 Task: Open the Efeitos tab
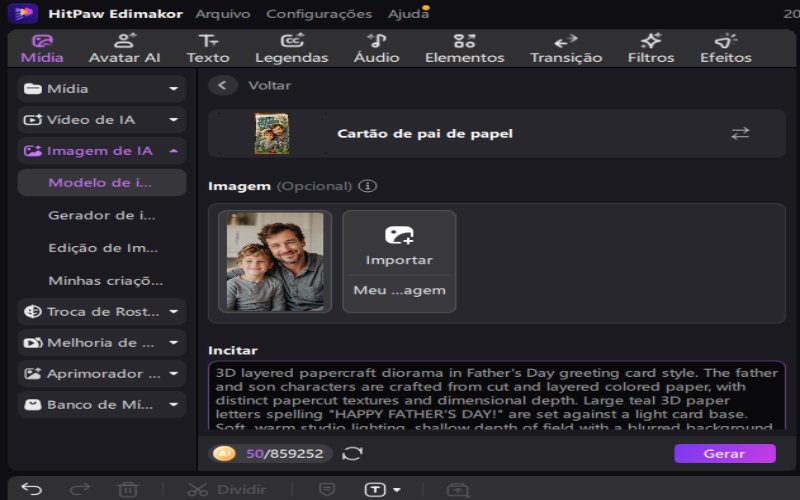(726, 48)
